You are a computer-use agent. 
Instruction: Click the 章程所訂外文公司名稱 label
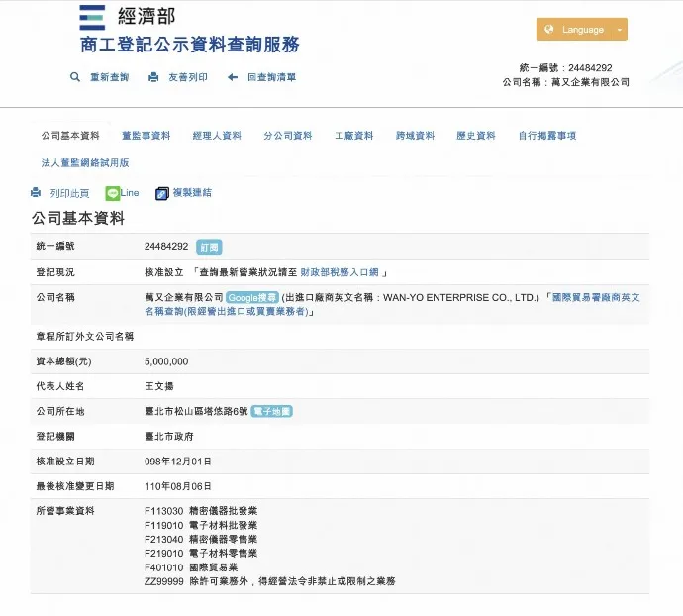(85, 336)
